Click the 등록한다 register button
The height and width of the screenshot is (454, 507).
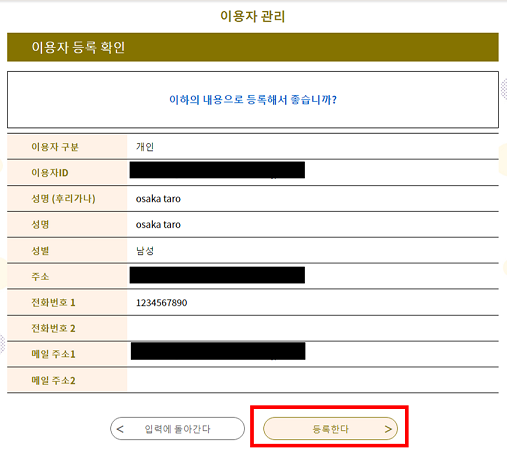click(x=330, y=429)
